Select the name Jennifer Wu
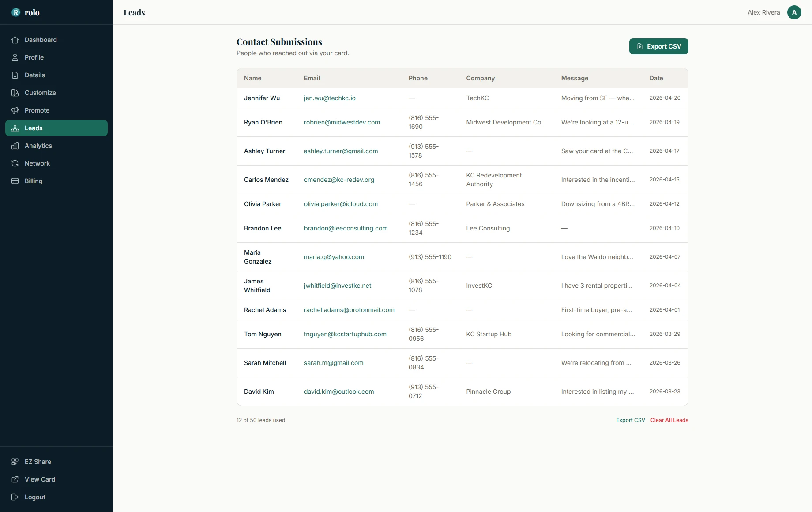Screen dimensions: 812x512 point(262,98)
